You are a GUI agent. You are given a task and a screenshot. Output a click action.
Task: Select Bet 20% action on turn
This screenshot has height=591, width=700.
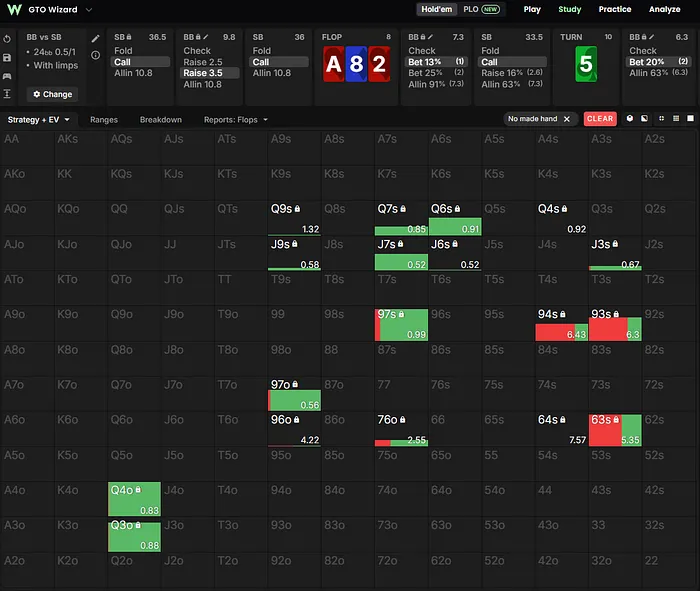(x=658, y=62)
